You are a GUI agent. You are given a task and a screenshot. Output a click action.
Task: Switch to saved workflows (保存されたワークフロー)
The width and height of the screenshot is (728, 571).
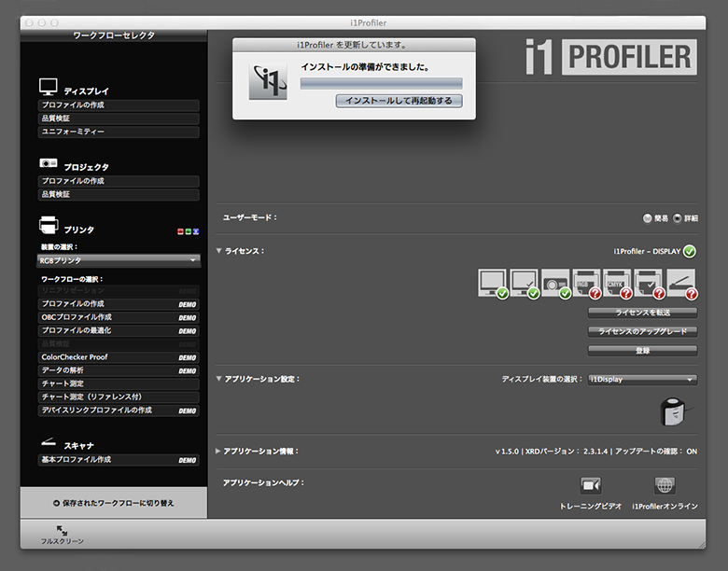[x=114, y=502]
